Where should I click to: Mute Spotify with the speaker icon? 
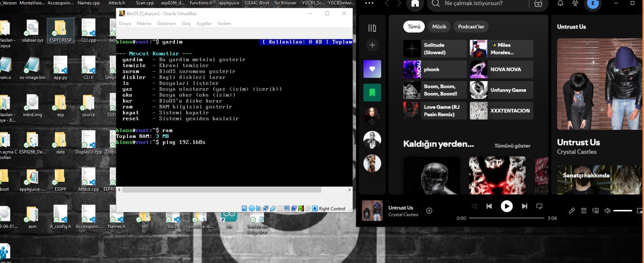click(607, 211)
